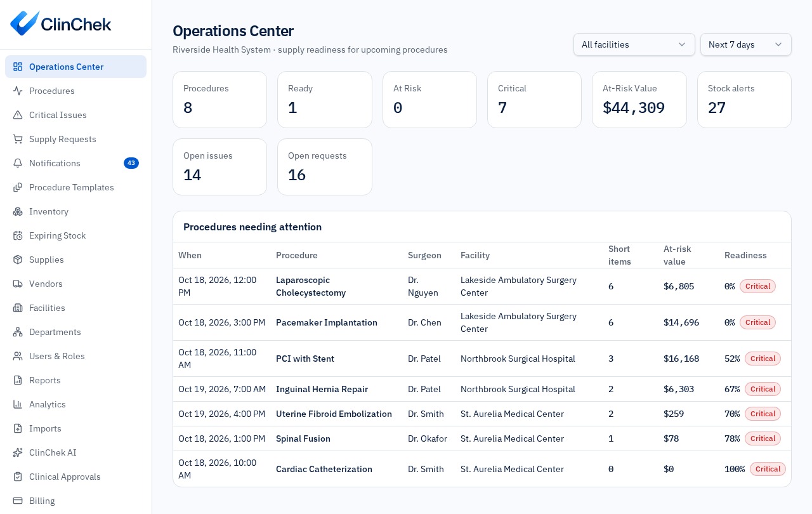The width and height of the screenshot is (812, 514).
Task: Click the ClinChek logo checkmark icon
Action: (x=25, y=23)
